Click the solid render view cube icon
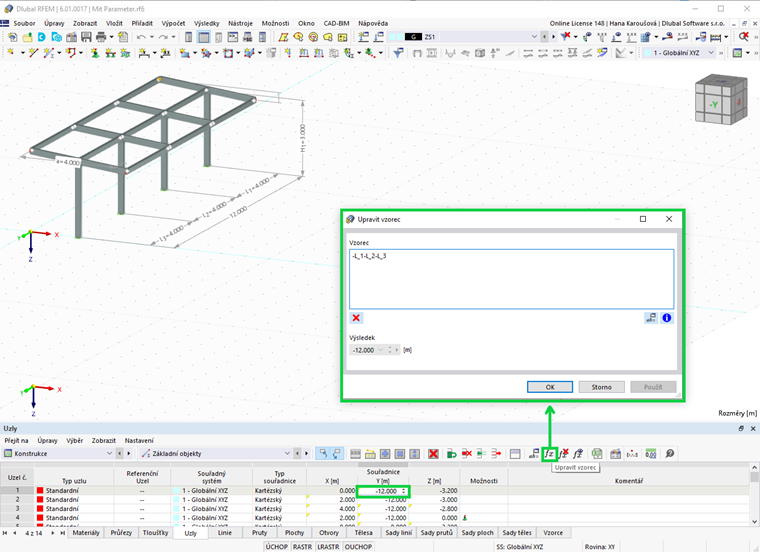760x552 pixels. 480,53
